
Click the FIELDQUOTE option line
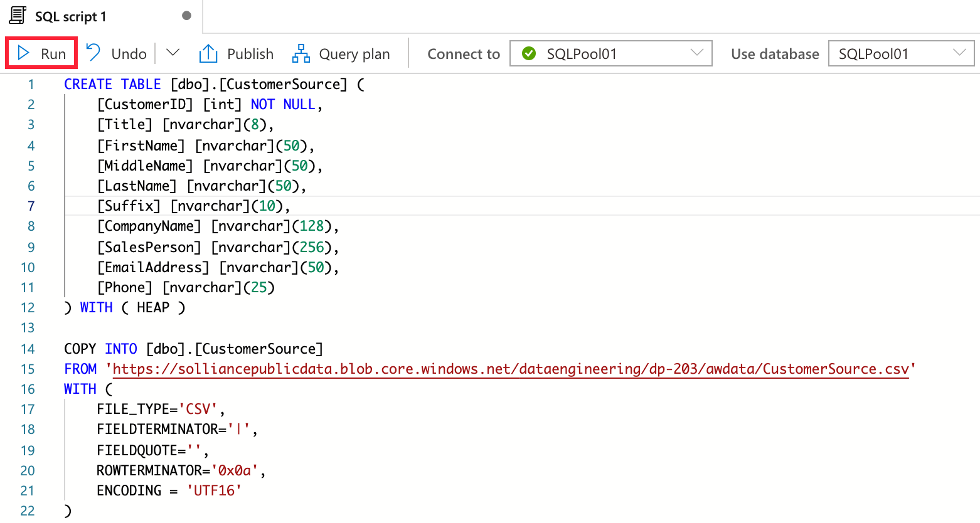point(152,450)
